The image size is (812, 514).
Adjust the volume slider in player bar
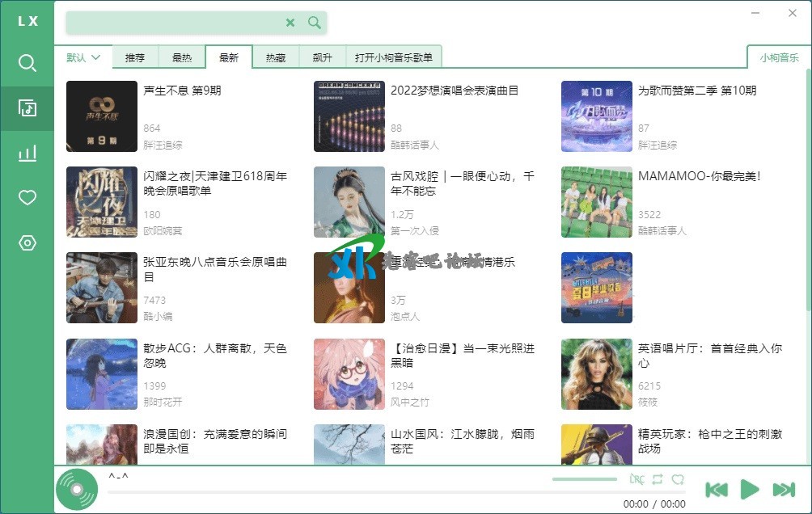tap(585, 479)
